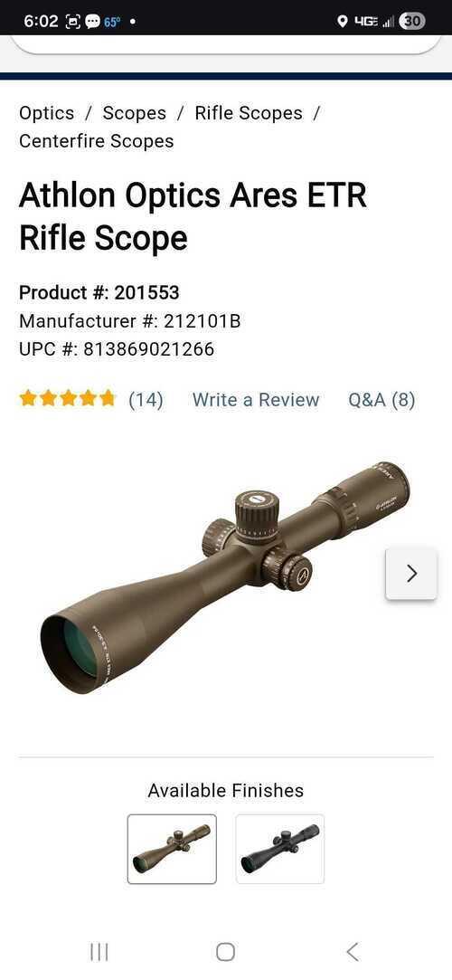452x980 pixels.
Task: Open Android recent apps button
Action: click(99, 952)
